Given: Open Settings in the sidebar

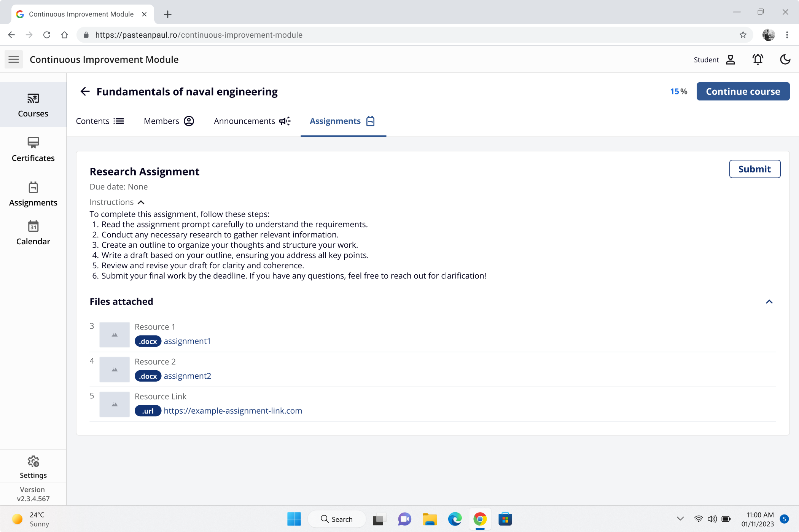Looking at the screenshot, I should pyautogui.click(x=33, y=467).
